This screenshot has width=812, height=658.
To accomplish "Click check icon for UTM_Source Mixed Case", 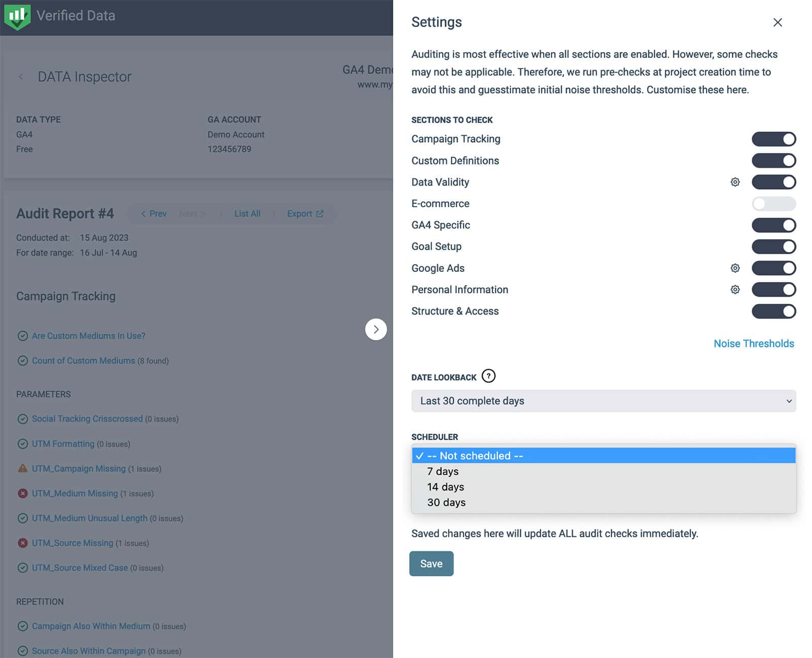I will point(23,568).
